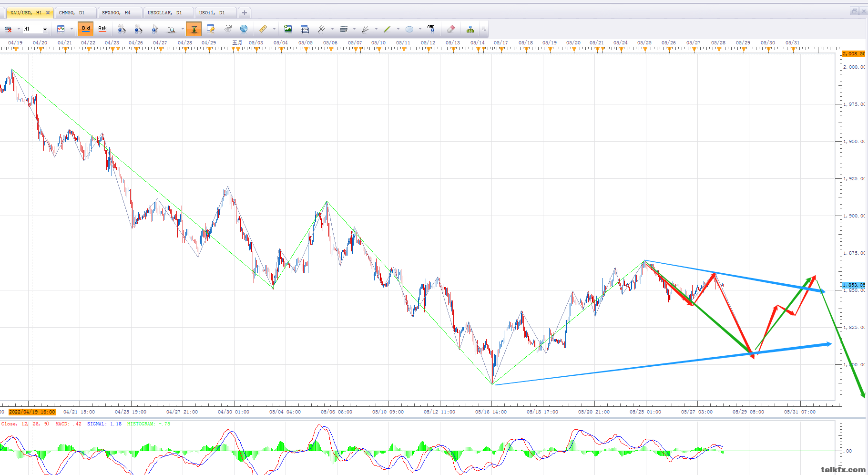Viewport: 868px width, 475px height.
Task: Expand the Fibonacci tool dropdown arrow
Action: click(x=354, y=29)
